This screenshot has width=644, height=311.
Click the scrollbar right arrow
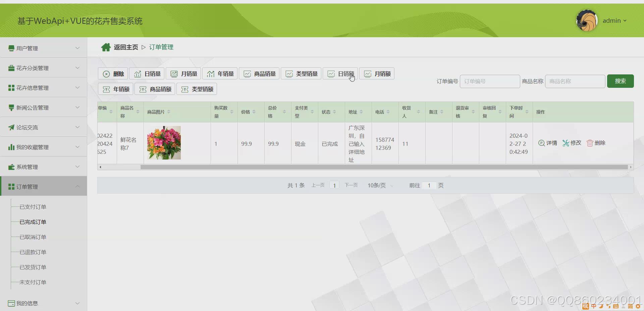click(631, 167)
